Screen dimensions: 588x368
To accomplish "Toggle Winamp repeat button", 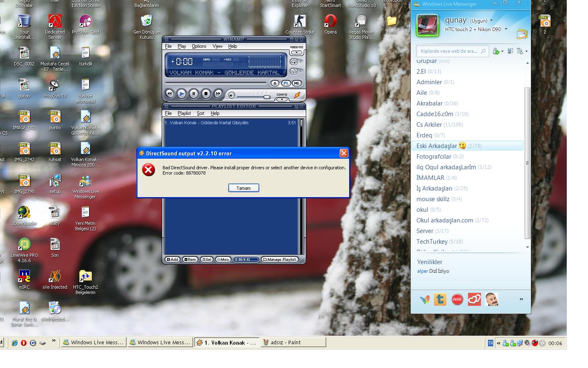I will point(294,62).
